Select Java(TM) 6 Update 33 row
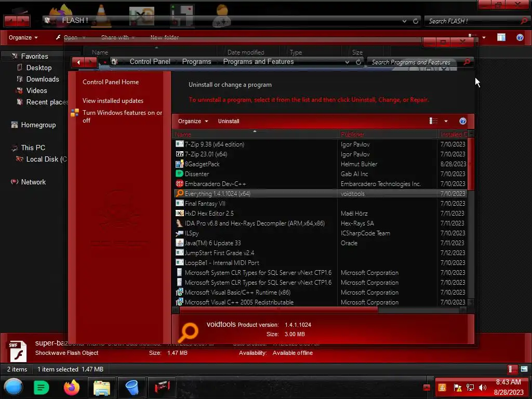The width and height of the screenshot is (532, 399). point(320,243)
